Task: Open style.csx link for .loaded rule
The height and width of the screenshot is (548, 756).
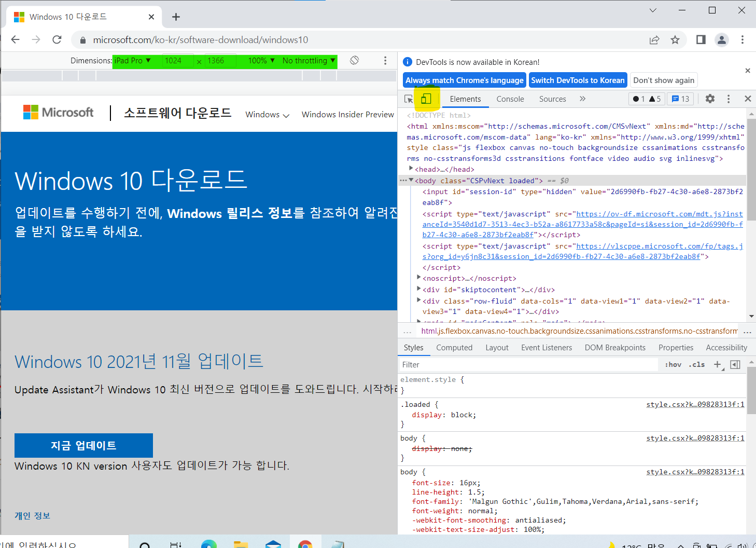Action: [x=695, y=404]
